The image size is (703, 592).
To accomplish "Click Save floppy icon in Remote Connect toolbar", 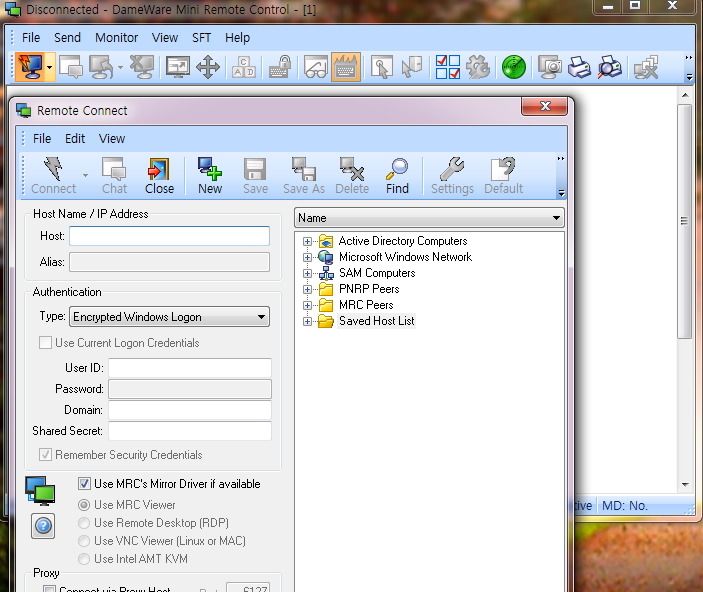I will tap(255, 175).
